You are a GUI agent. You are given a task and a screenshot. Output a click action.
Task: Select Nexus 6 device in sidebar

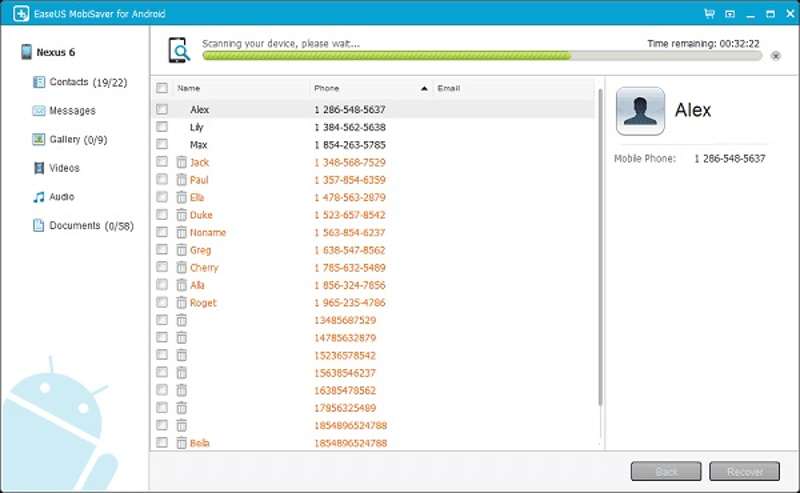(55, 52)
